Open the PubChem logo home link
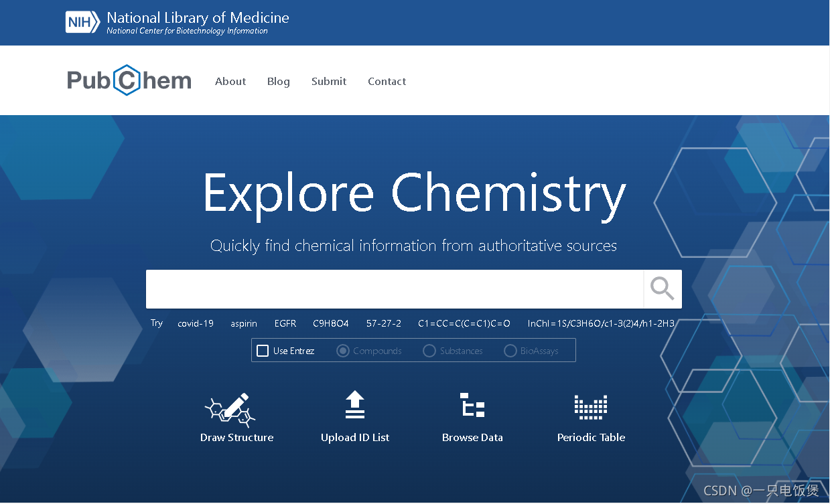 [x=129, y=80]
